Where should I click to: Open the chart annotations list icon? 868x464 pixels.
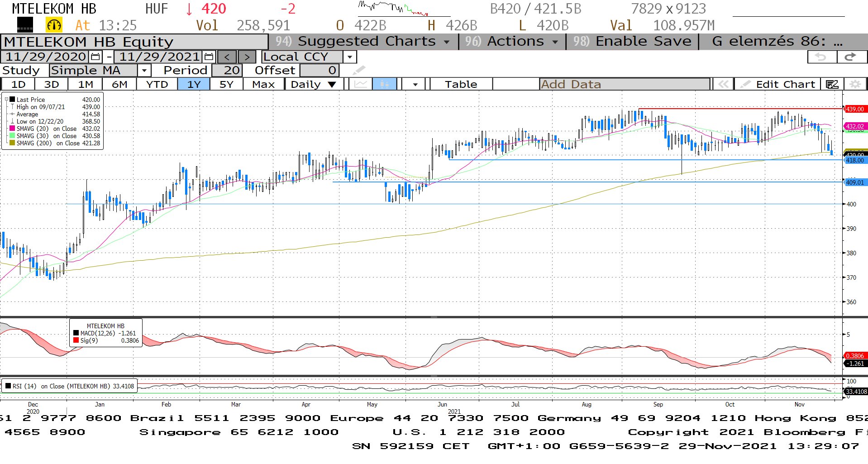832,84
